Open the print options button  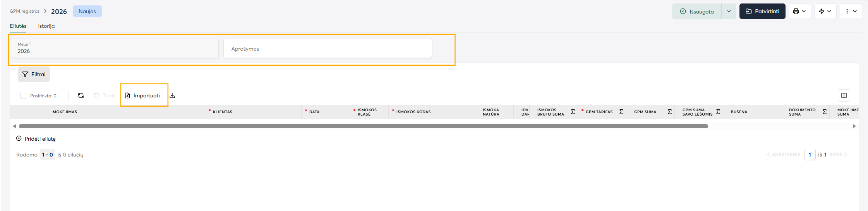[x=799, y=11]
